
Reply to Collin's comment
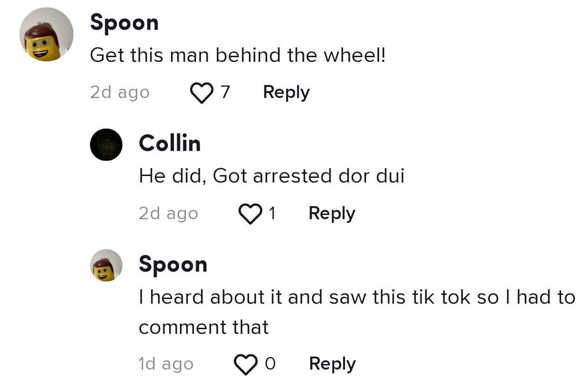click(332, 214)
